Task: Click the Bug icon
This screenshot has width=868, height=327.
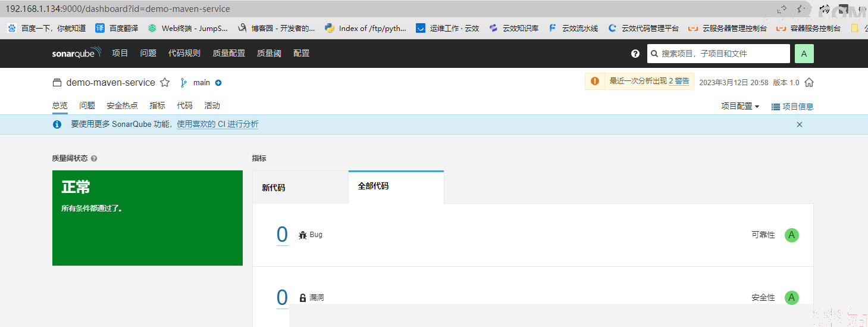Action: point(303,235)
